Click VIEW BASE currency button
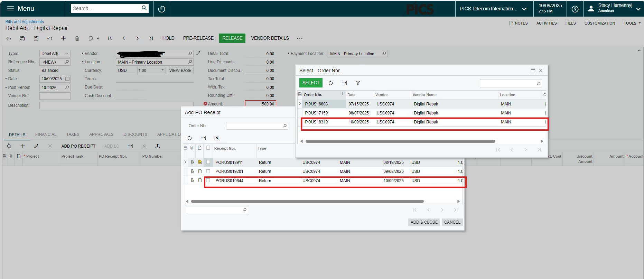 180,70
